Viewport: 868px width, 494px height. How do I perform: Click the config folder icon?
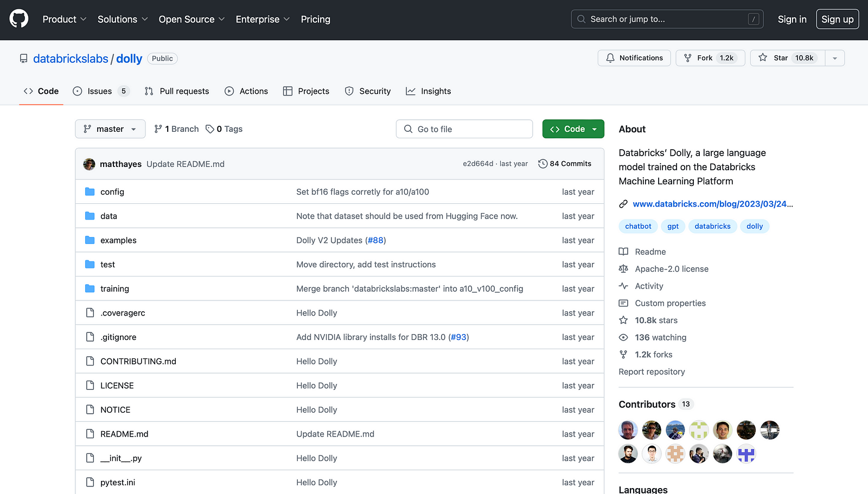point(90,192)
